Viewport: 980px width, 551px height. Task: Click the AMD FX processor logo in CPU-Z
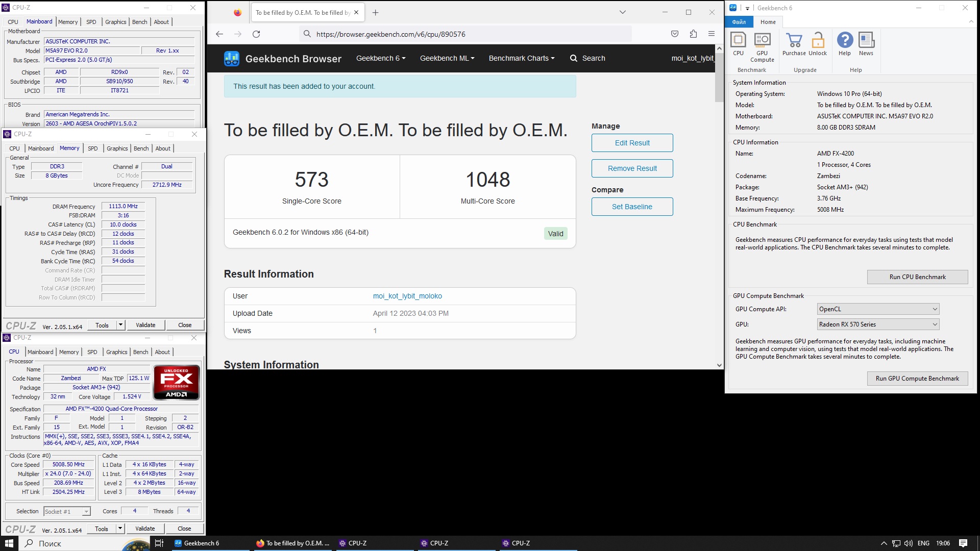(176, 383)
